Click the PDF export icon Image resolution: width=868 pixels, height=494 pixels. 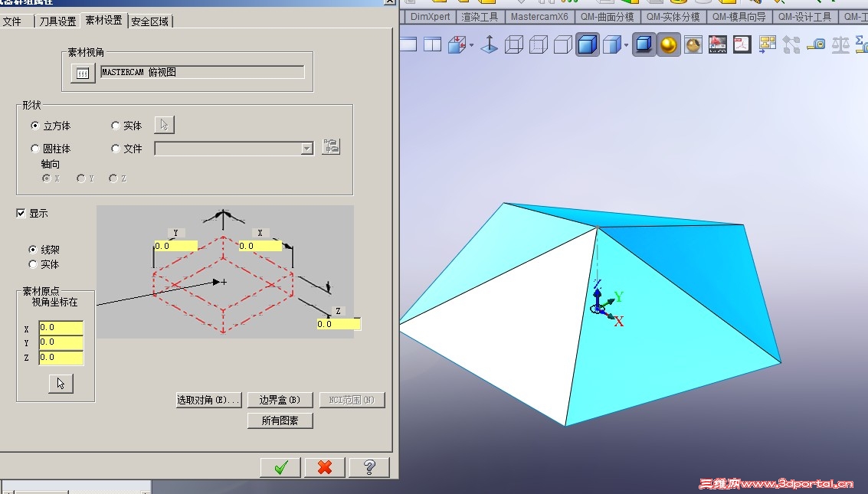[x=742, y=44]
